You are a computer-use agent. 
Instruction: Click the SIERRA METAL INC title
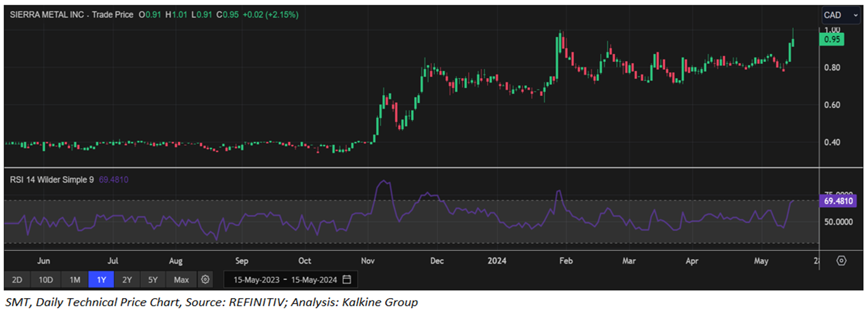pyautogui.click(x=47, y=15)
